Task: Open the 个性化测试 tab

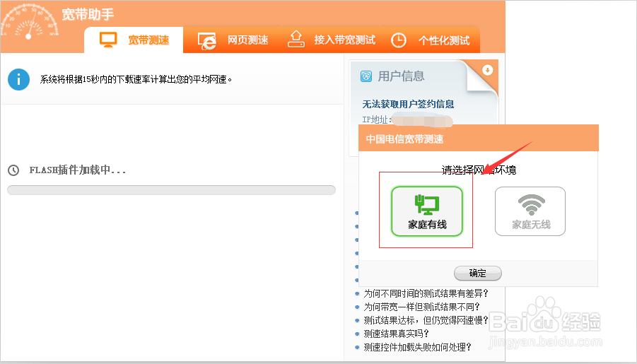Action: tap(431, 40)
